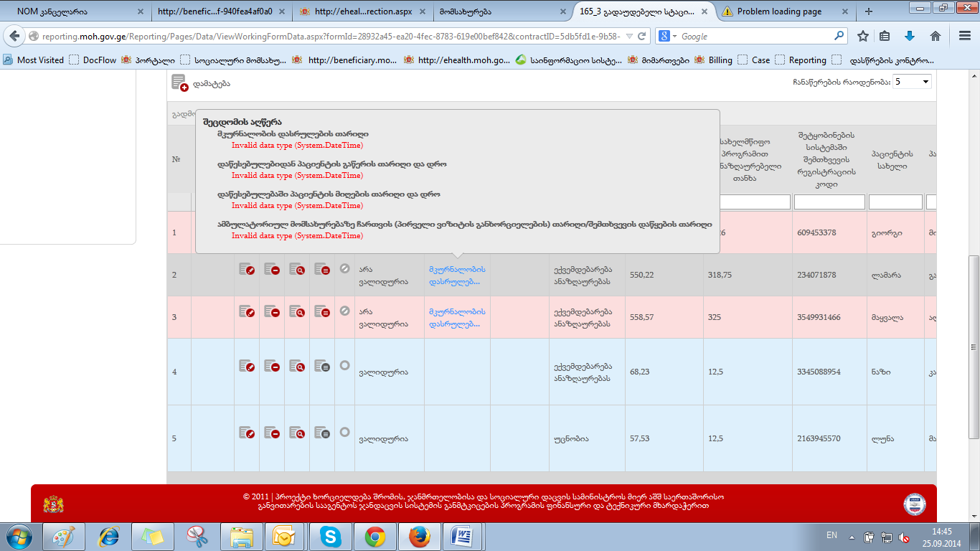Click the disabled status circle in row 2
The height and width of the screenshot is (551, 980).
click(x=344, y=269)
